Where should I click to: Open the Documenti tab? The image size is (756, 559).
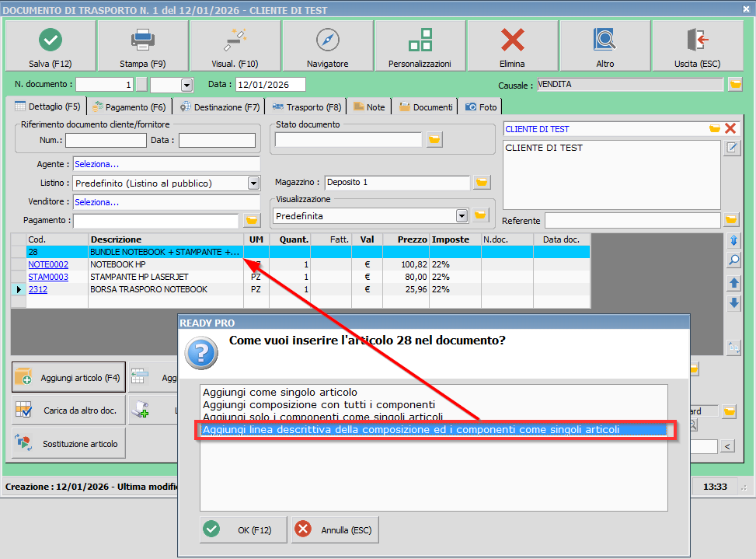coord(426,107)
